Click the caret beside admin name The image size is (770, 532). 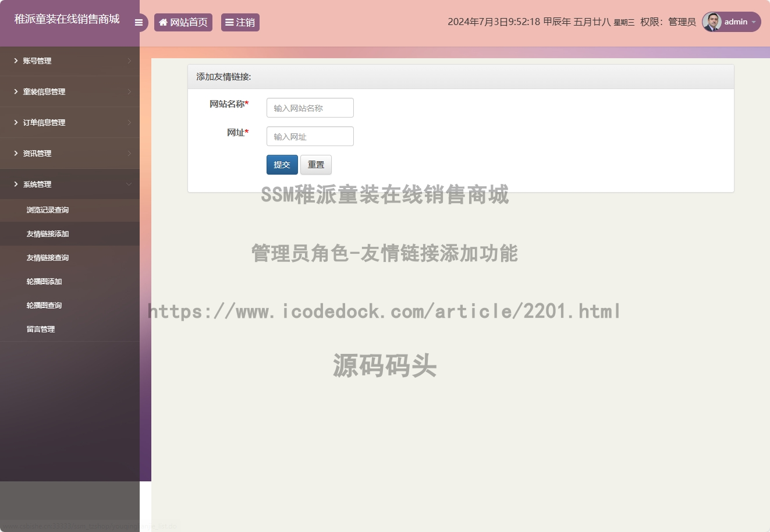point(754,22)
